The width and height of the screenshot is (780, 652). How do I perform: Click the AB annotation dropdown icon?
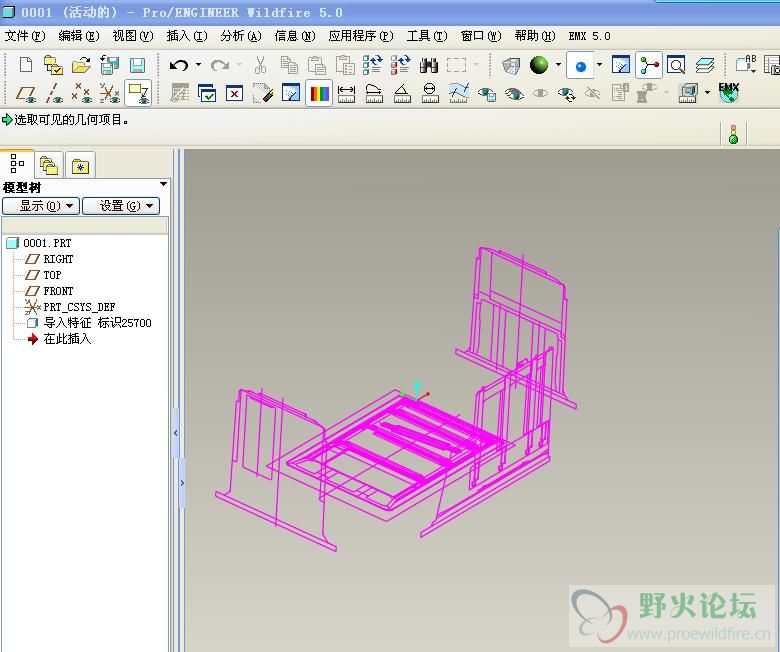point(746,65)
